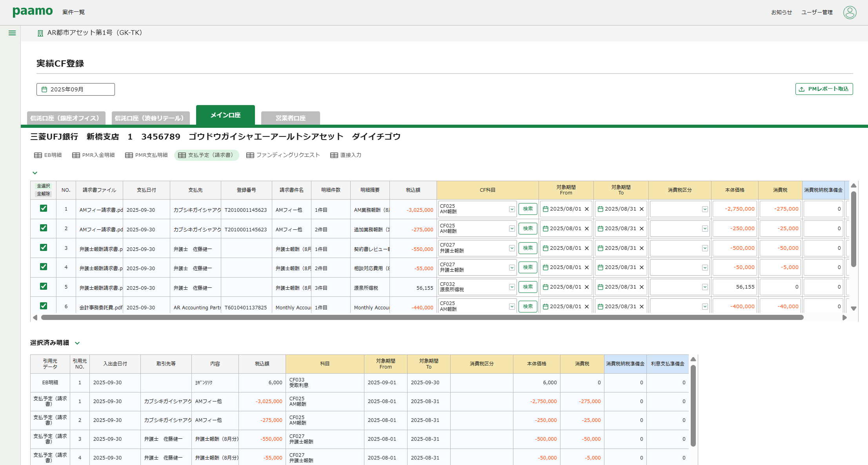Click the horizontal scrollbar of the table
This screenshot has height=465, width=868.
(x=422, y=318)
